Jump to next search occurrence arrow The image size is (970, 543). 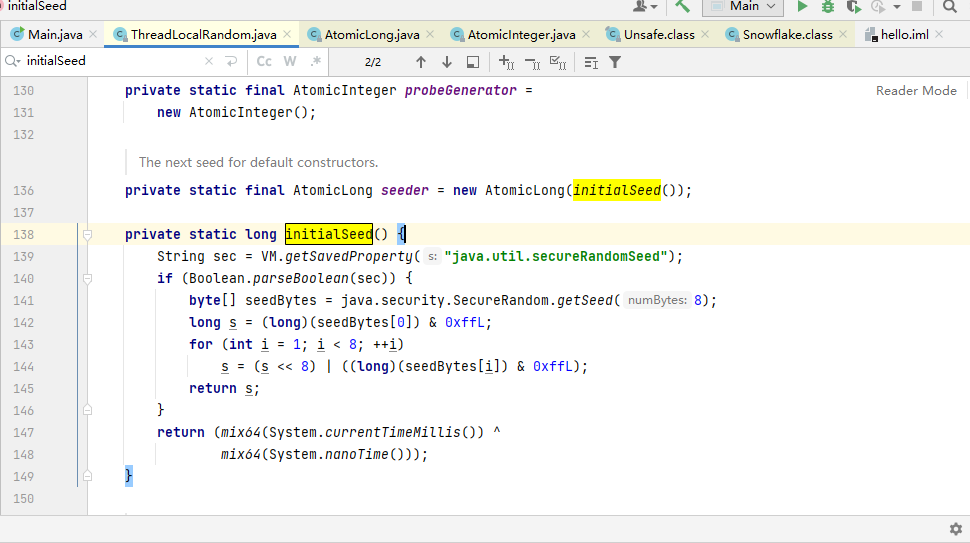[x=447, y=62]
